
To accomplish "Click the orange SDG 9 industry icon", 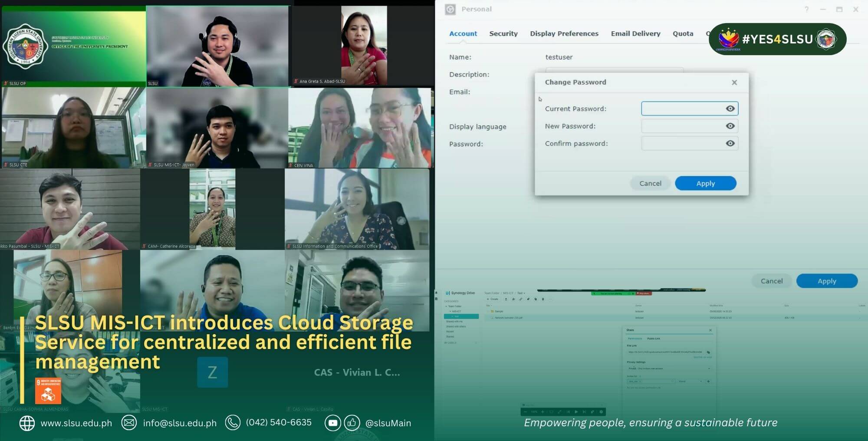I will [x=48, y=391].
